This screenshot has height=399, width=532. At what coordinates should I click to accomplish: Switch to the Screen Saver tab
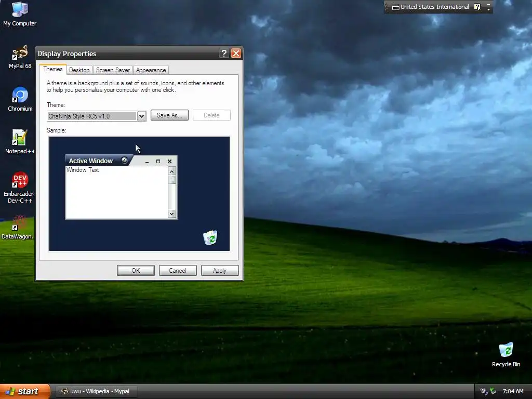click(113, 70)
